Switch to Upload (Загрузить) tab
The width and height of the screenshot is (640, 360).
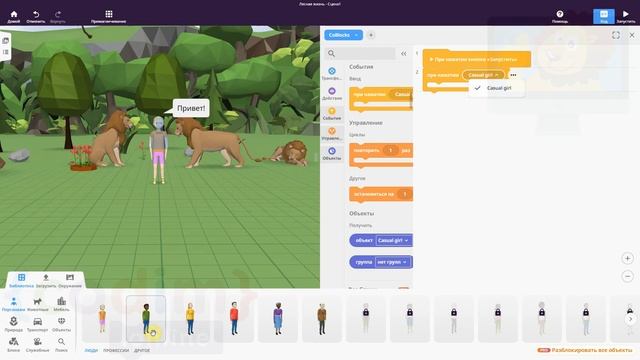click(x=46, y=280)
